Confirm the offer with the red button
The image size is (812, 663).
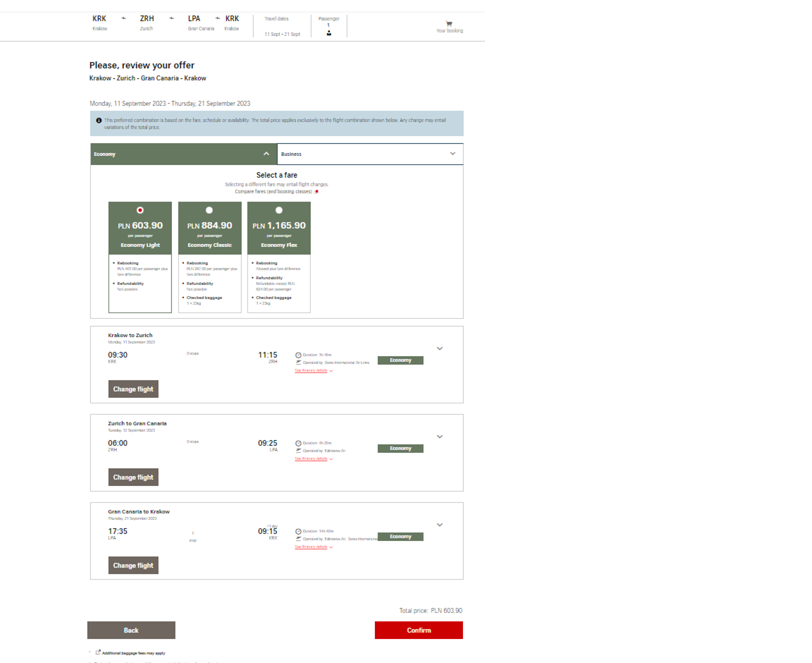click(x=419, y=631)
